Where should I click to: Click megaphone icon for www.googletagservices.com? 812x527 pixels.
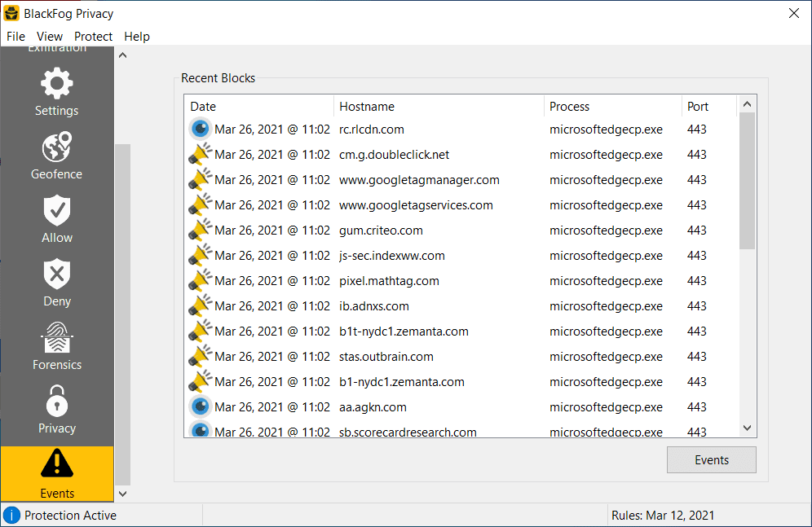(x=201, y=204)
